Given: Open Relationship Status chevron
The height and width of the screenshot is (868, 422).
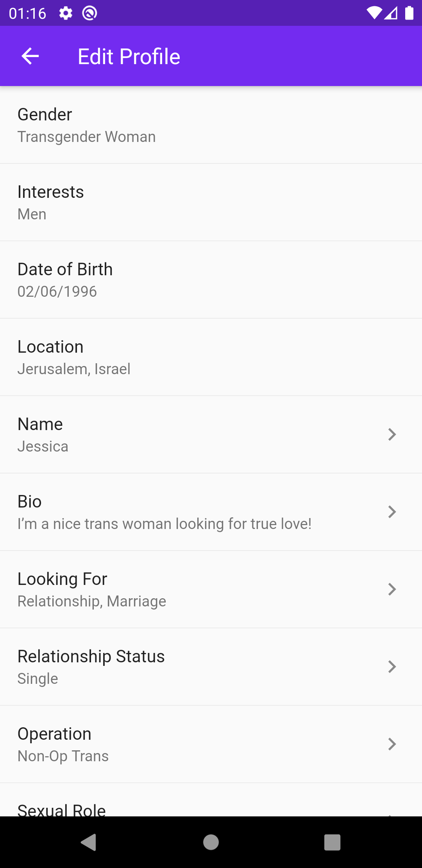Looking at the screenshot, I should (392, 667).
